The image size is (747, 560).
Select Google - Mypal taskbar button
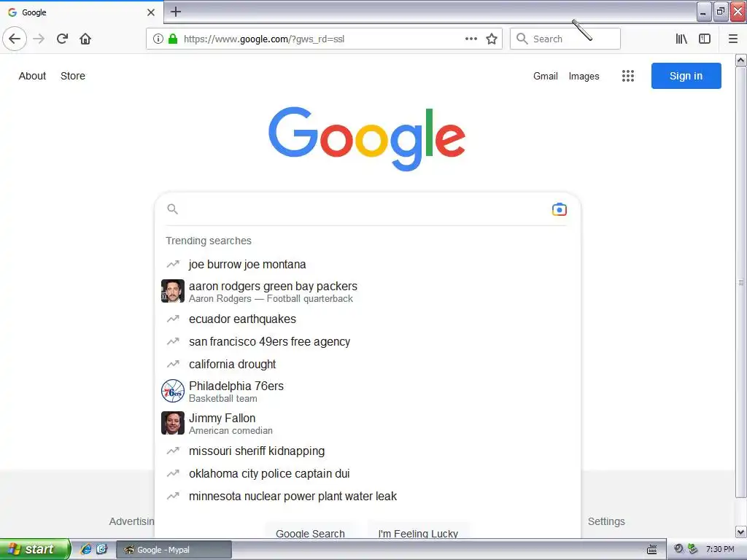174,550
